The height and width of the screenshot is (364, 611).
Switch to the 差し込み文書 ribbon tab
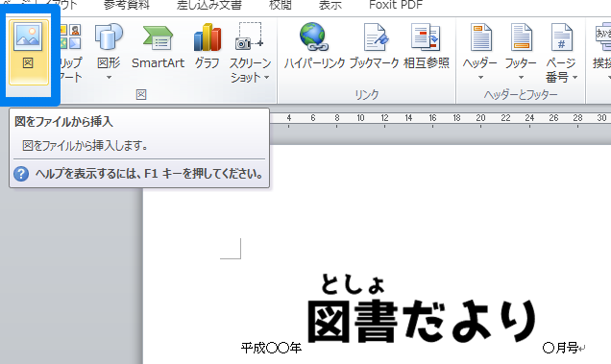(209, 5)
